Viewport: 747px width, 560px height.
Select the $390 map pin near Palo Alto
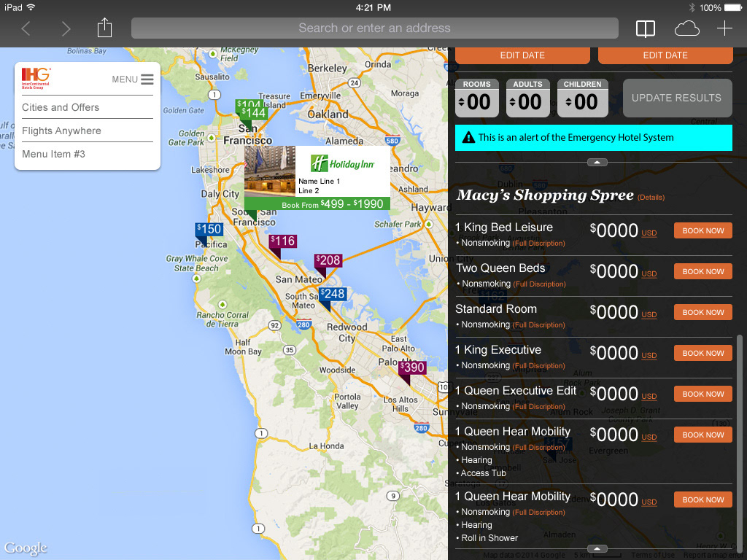click(x=412, y=367)
